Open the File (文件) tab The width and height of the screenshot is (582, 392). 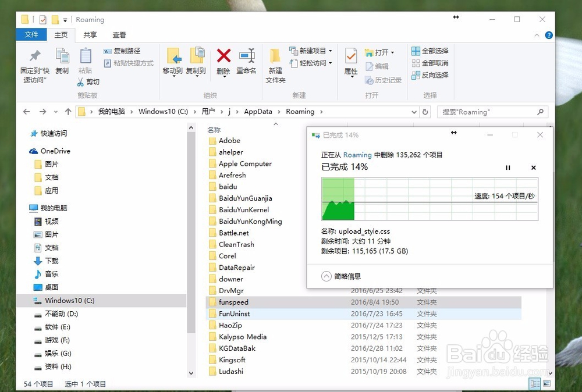click(31, 34)
